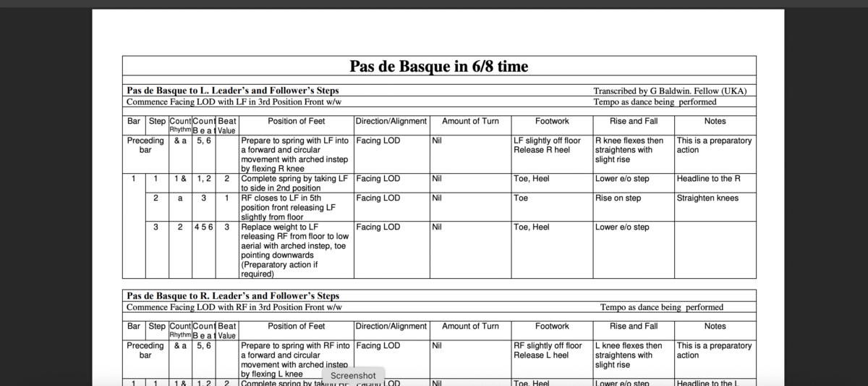This screenshot has height=386, width=868.
Task: Click "Preceding bar" cell in the L table
Action: click(145, 146)
